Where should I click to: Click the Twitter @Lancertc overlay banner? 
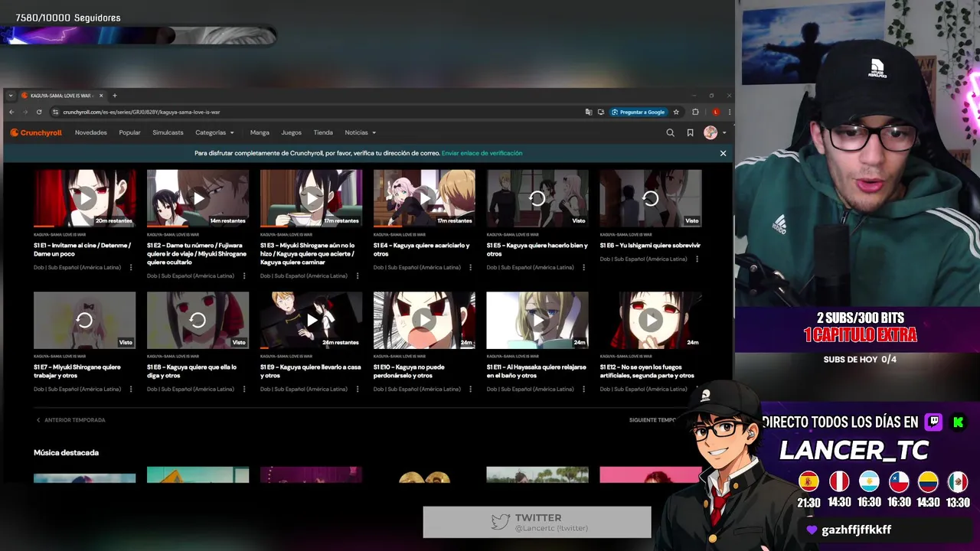coord(537,522)
